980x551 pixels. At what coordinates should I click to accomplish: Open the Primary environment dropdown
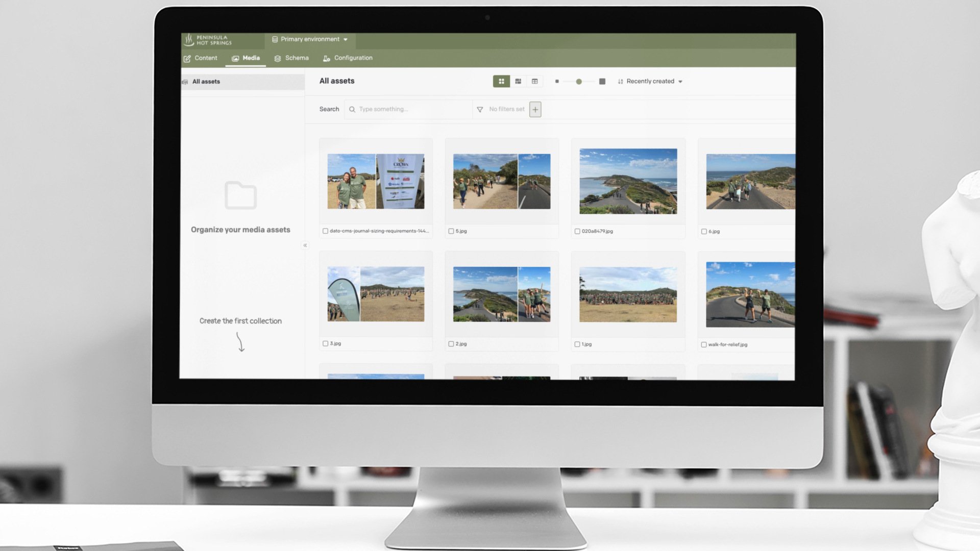[x=310, y=39]
